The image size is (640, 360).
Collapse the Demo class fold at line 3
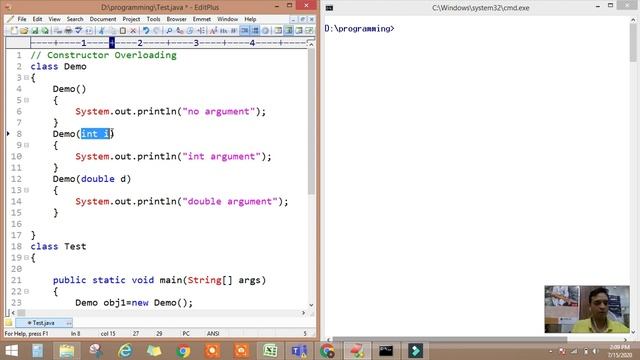[27, 78]
